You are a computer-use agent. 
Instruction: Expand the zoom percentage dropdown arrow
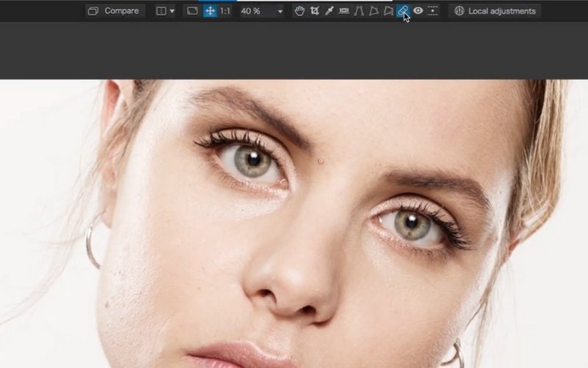(280, 12)
